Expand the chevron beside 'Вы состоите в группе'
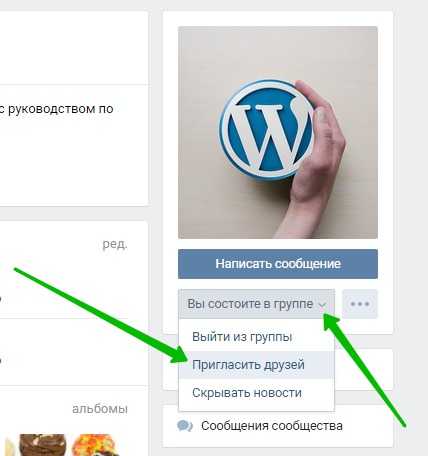 click(322, 304)
